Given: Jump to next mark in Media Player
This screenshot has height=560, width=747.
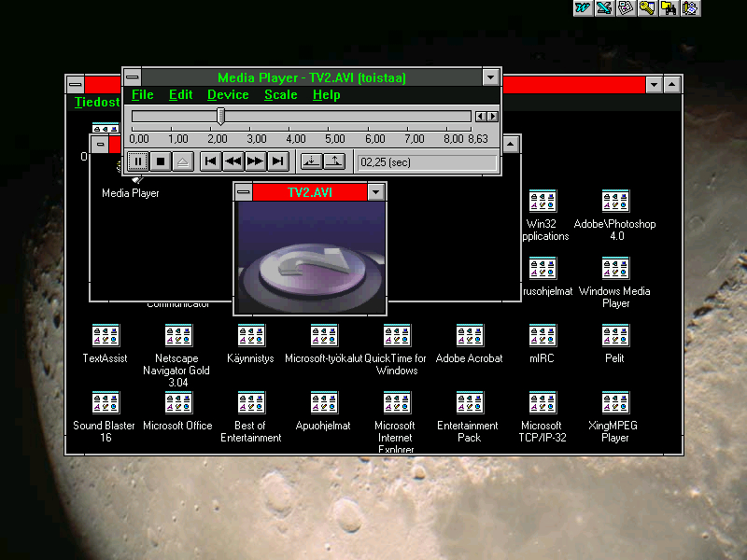Looking at the screenshot, I should (277, 161).
